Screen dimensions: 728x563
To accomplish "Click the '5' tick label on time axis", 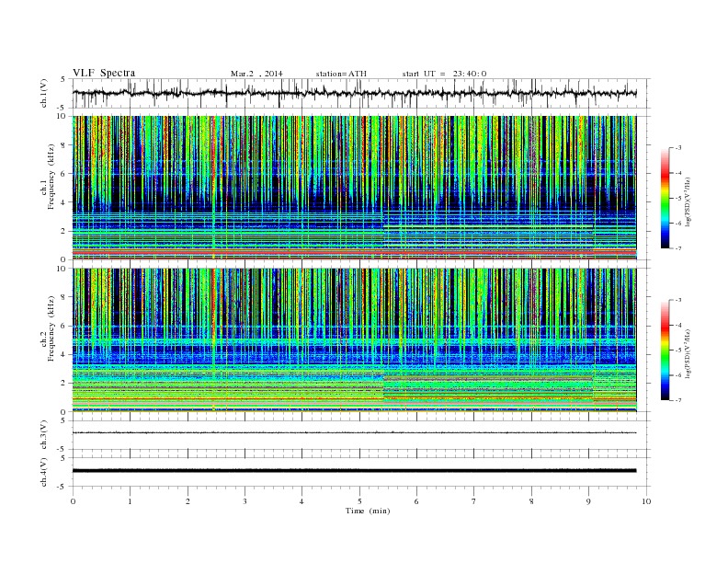I will click(x=359, y=501).
